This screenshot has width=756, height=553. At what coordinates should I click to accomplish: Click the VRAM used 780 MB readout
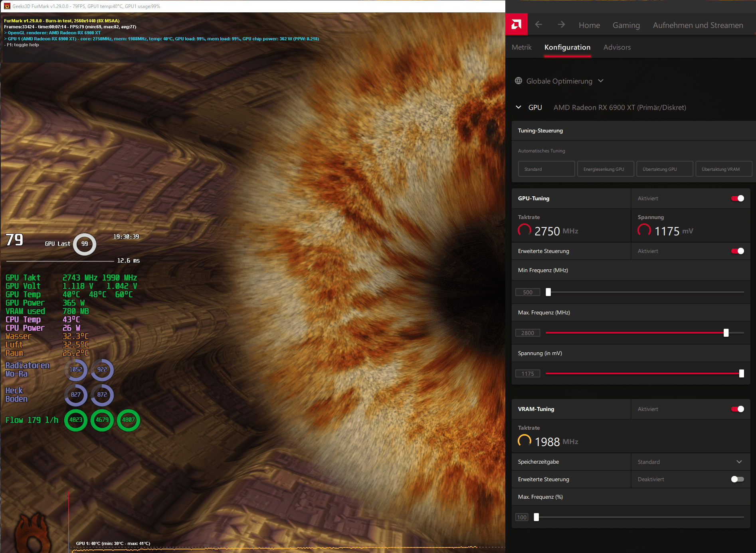(47, 311)
